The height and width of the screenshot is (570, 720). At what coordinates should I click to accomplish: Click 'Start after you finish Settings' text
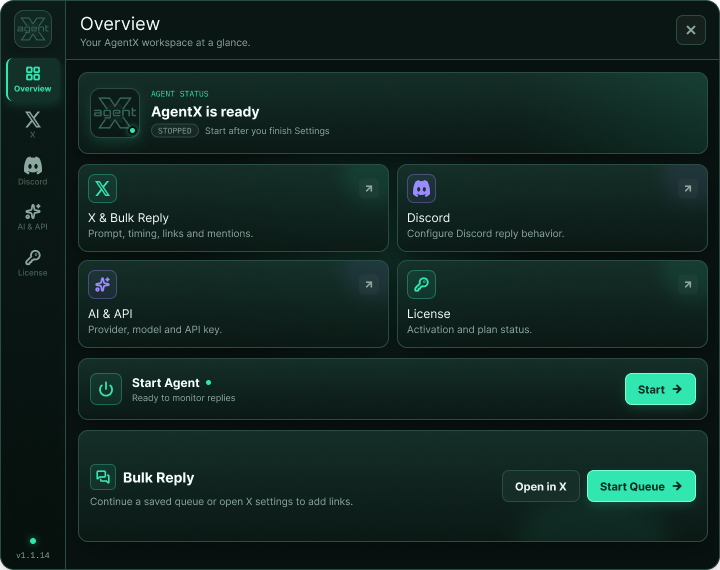[x=267, y=131]
